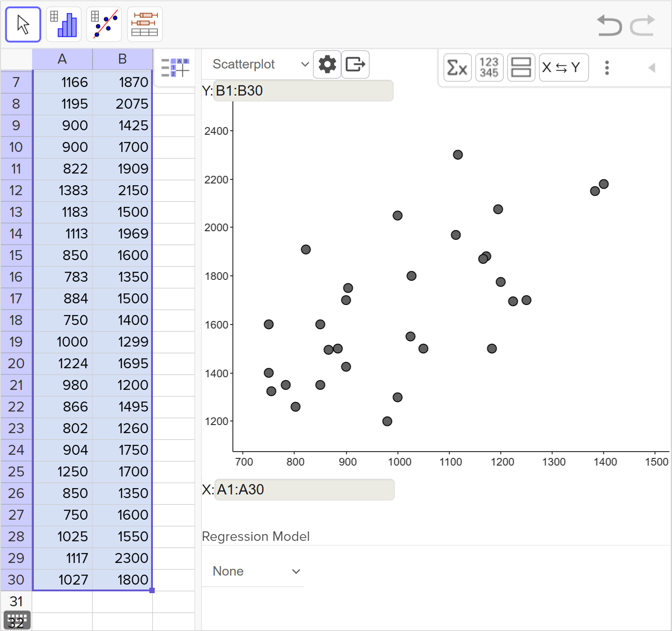Image resolution: width=672 pixels, height=631 pixels.
Task: Select cell containing 2075
Action: click(122, 104)
